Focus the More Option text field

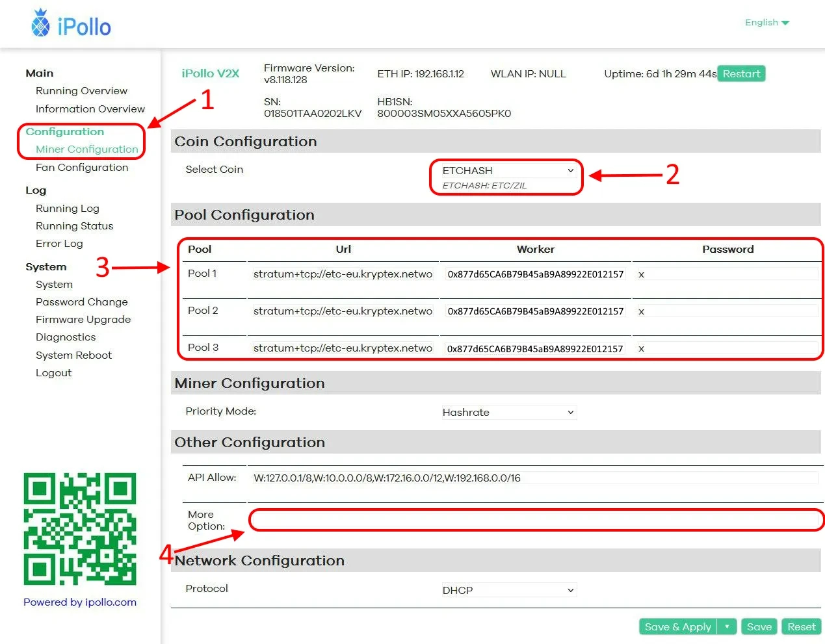coord(535,520)
